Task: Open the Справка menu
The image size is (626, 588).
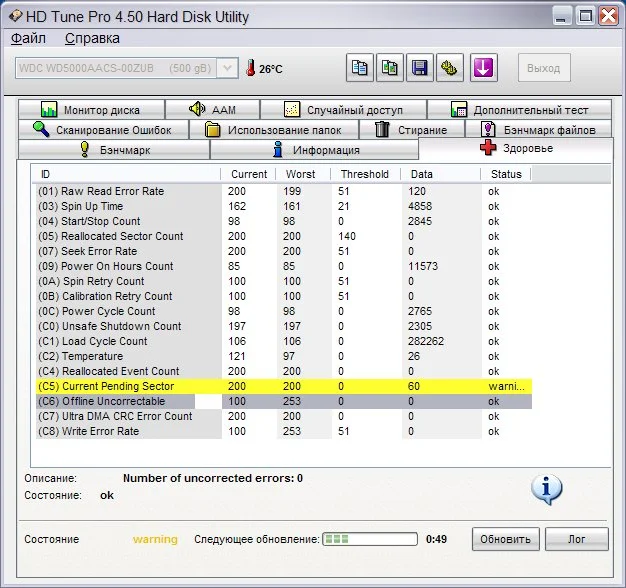Action: pos(92,38)
